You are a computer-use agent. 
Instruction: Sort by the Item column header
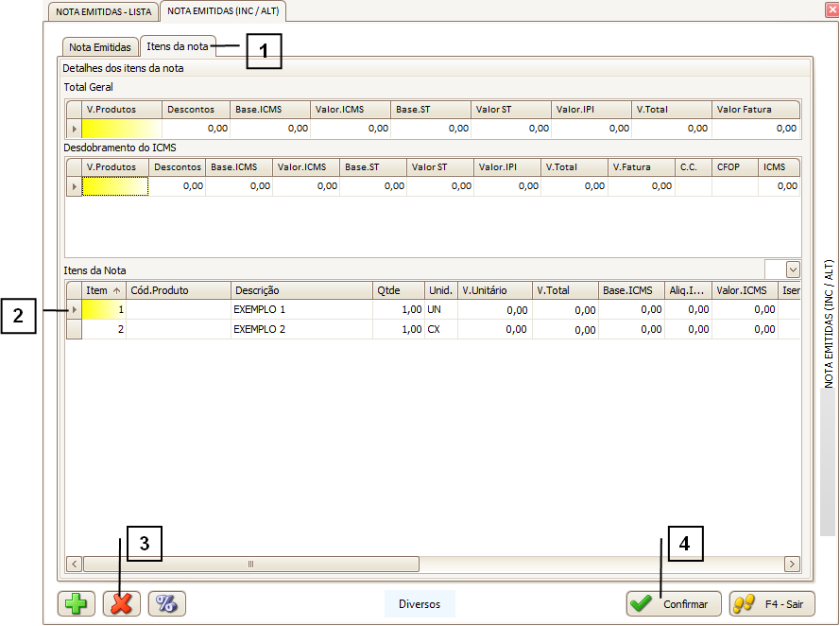[104, 290]
